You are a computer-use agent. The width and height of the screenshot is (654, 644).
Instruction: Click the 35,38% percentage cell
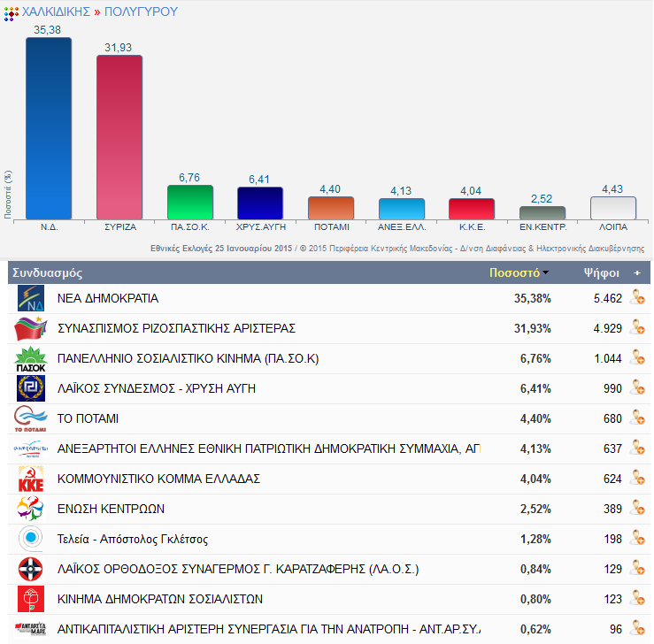pyautogui.click(x=533, y=298)
